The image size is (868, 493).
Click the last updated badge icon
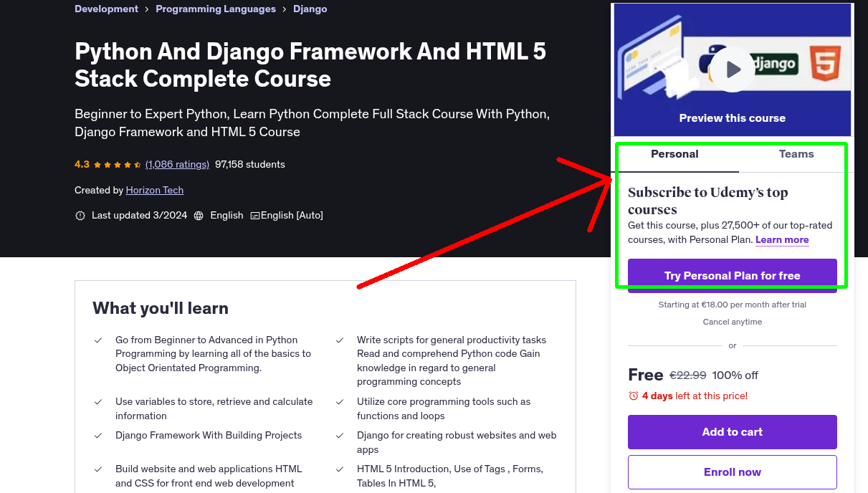click(80, 216)
